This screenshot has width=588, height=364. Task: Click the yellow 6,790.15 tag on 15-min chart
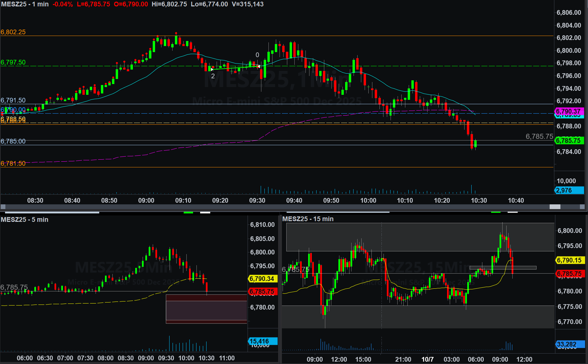coord(569,260)
